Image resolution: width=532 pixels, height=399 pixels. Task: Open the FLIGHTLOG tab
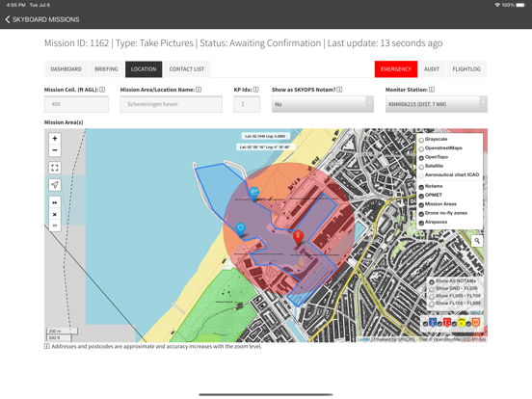coord(466,69)
